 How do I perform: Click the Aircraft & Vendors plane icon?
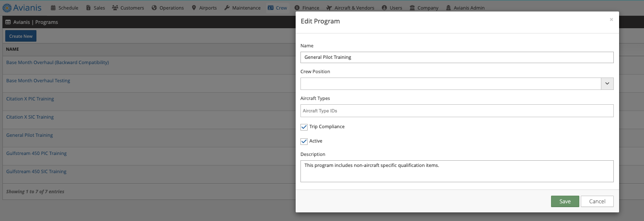point(329,8)
